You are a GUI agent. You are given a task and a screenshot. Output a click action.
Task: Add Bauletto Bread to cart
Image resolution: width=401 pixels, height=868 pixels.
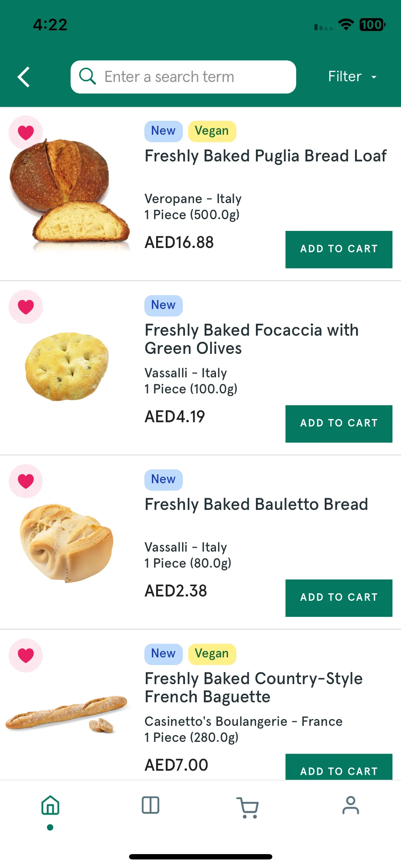pyautogui.click(x=339, y=598)
